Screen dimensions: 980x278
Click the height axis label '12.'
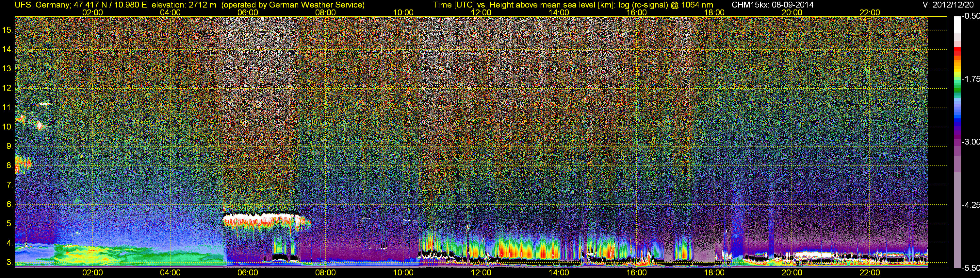tap(7, 88)
